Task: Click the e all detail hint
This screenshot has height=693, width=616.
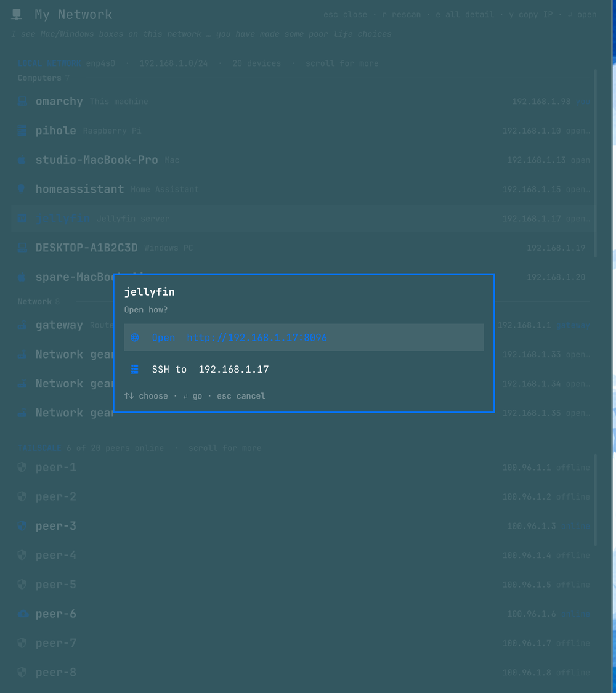Action: tap(465, 15)
